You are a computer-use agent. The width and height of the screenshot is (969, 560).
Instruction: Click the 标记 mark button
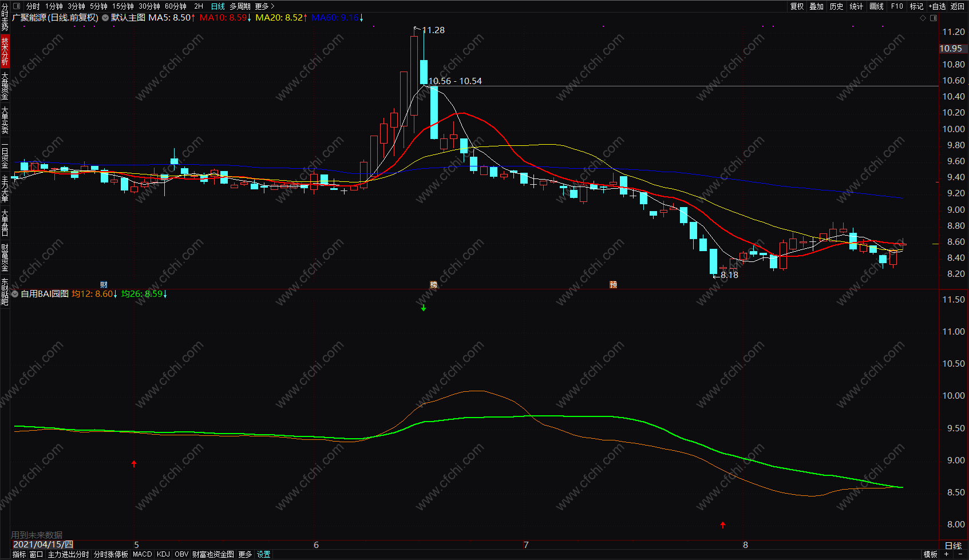(x=916, y=6)
